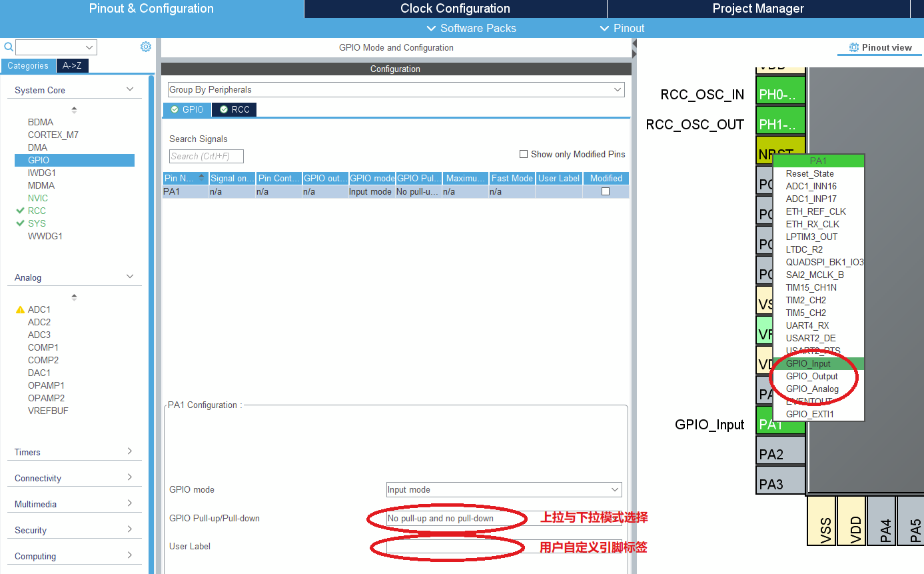Expand the Computing category

click(x=130, y=555)
